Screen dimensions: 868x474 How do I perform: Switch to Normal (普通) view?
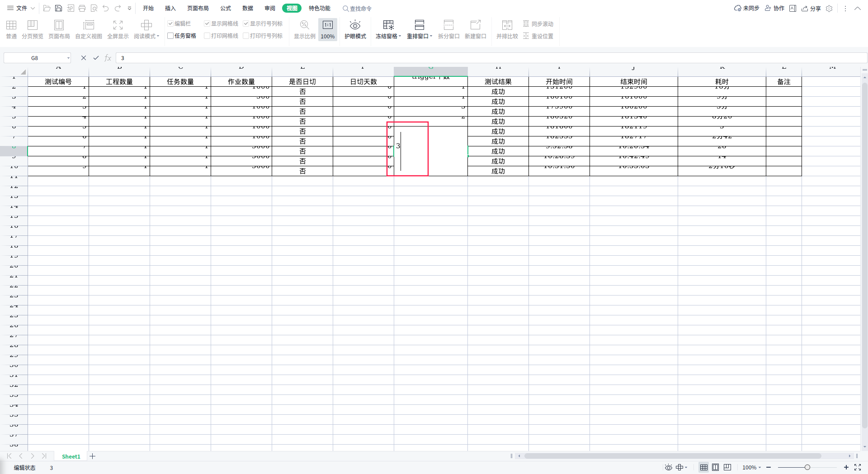(11, 29)
